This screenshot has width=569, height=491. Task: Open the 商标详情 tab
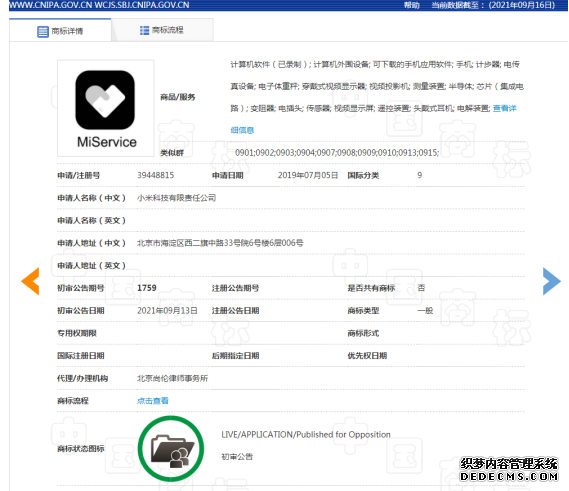click(x=60, y=30)
